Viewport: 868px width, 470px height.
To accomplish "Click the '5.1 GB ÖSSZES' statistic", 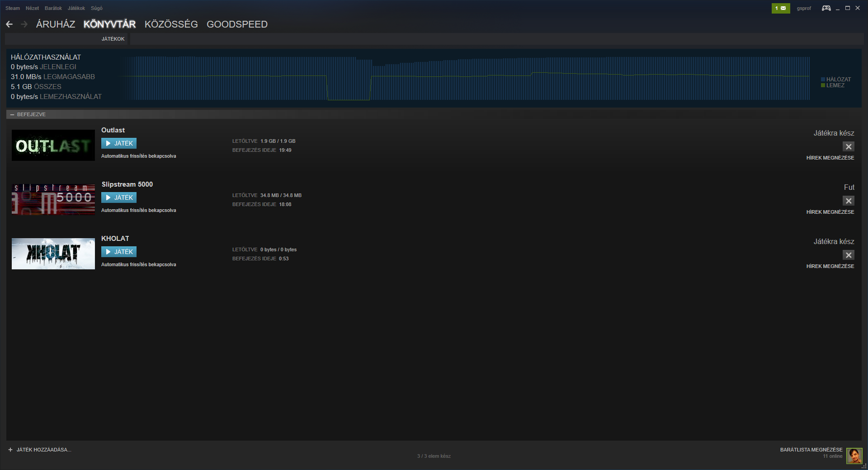I will pos(36,87).
